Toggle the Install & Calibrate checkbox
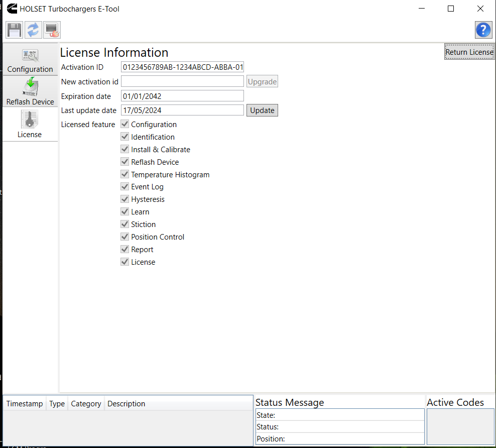 point(125,149)
